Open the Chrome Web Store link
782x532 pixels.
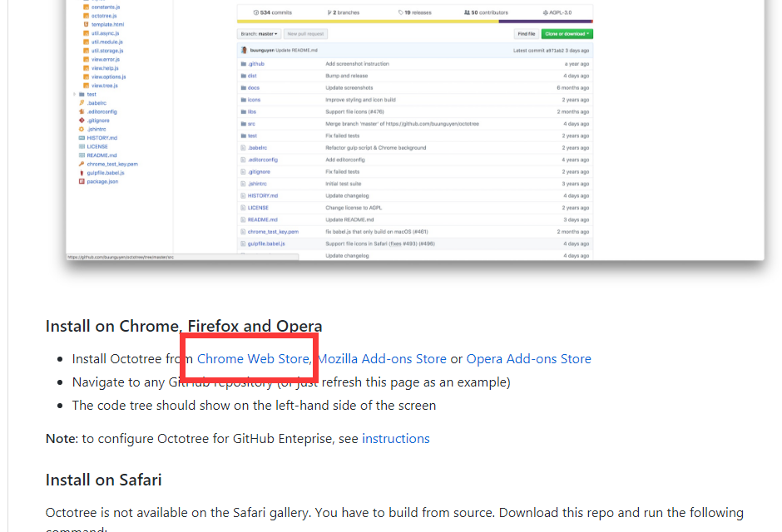coord(253,358)
